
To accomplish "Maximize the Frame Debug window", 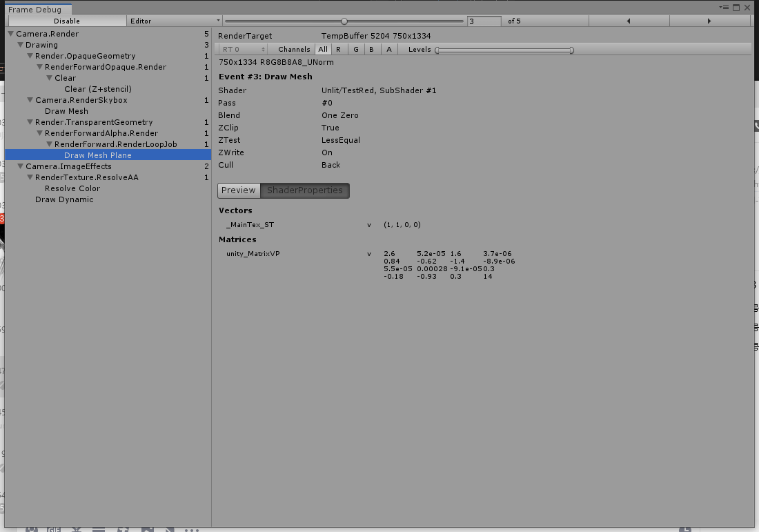I will (736, 8).
